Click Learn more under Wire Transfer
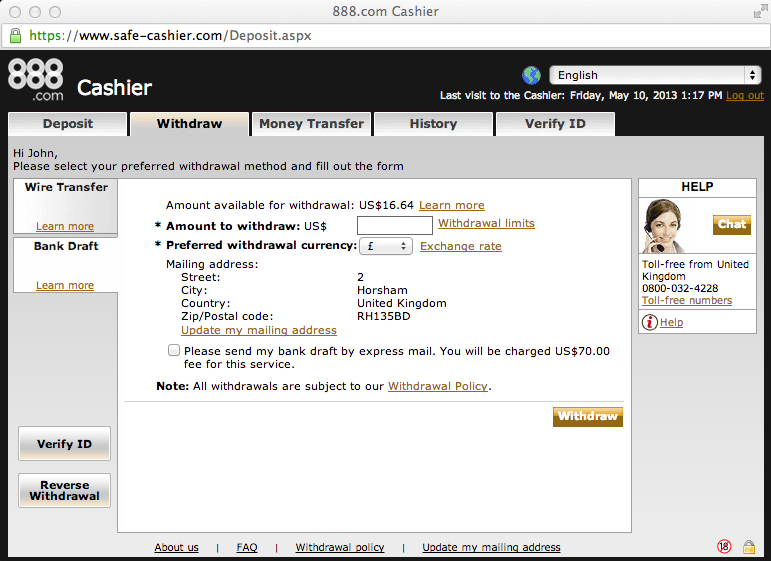The width and height of the screenshot is (771, 561). click(x=65, y=227)
